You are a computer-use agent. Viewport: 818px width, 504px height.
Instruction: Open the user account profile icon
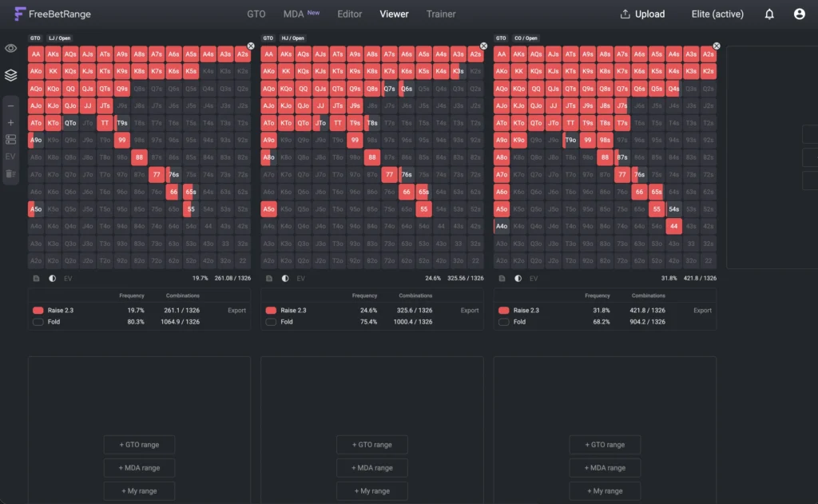coord(799,14)
